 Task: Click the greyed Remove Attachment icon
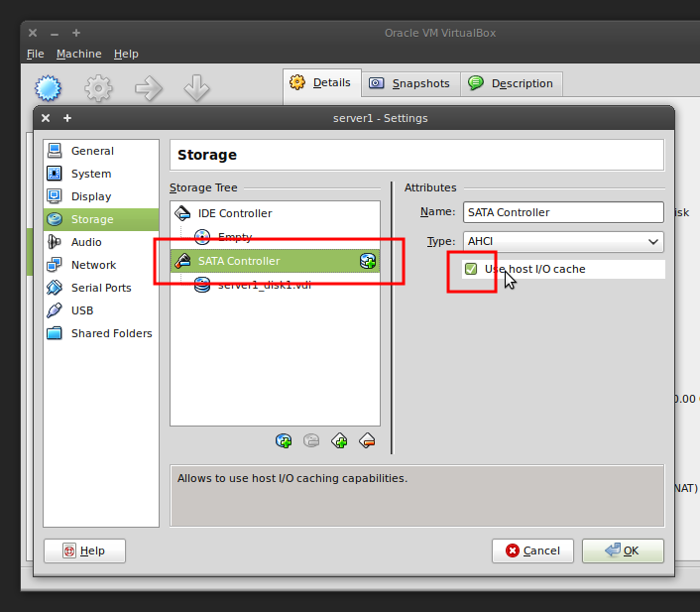pos(311,441)
